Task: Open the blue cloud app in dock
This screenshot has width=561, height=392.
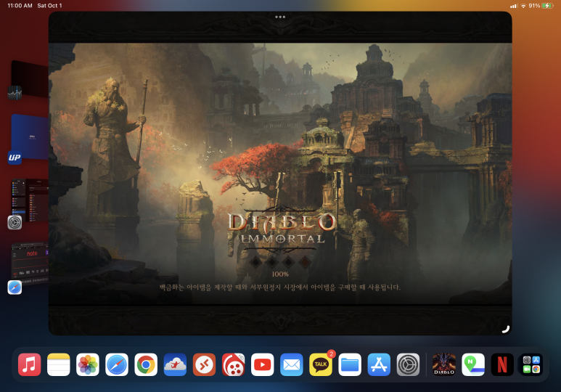Action: (x=175, y=364)
